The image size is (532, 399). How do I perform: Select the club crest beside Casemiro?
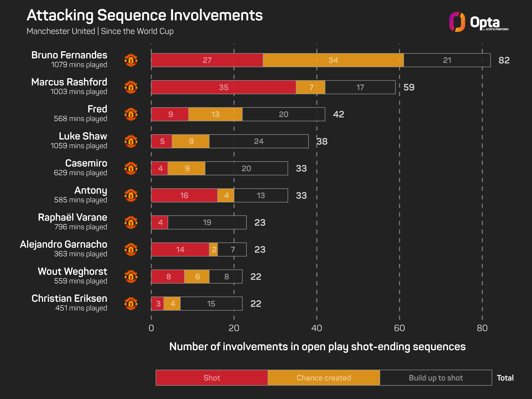(131, 168)
